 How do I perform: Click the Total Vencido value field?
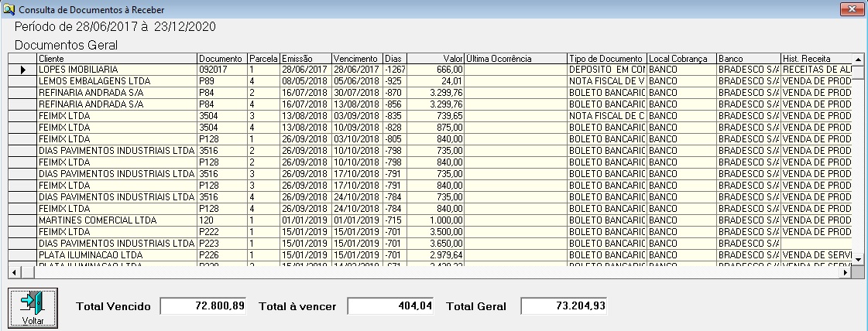204,306
